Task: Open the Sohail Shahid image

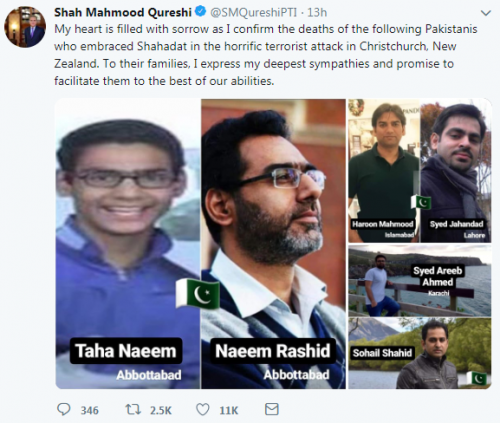Action: tap(420, 353)
